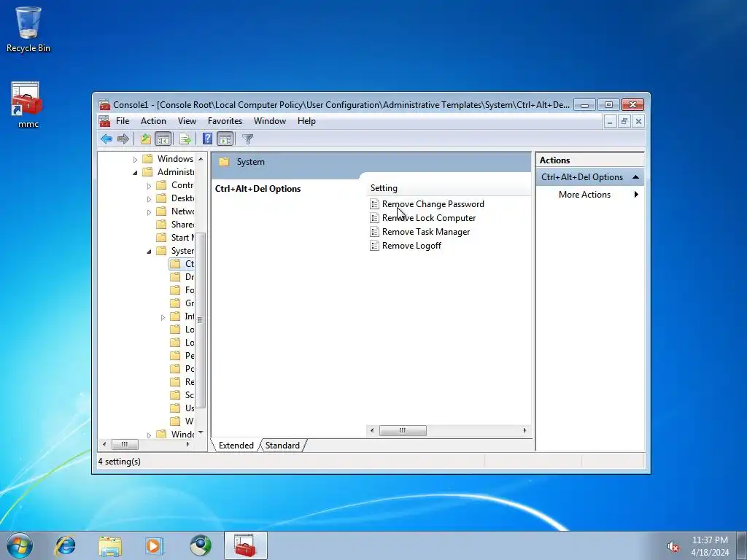Viewport: 747px width, 560px height.
Task: Open the View menu
Action: point(187,121)
